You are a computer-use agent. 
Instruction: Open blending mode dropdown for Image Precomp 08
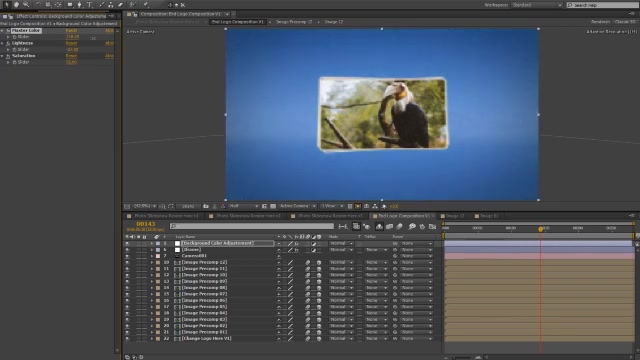[341, 288]
